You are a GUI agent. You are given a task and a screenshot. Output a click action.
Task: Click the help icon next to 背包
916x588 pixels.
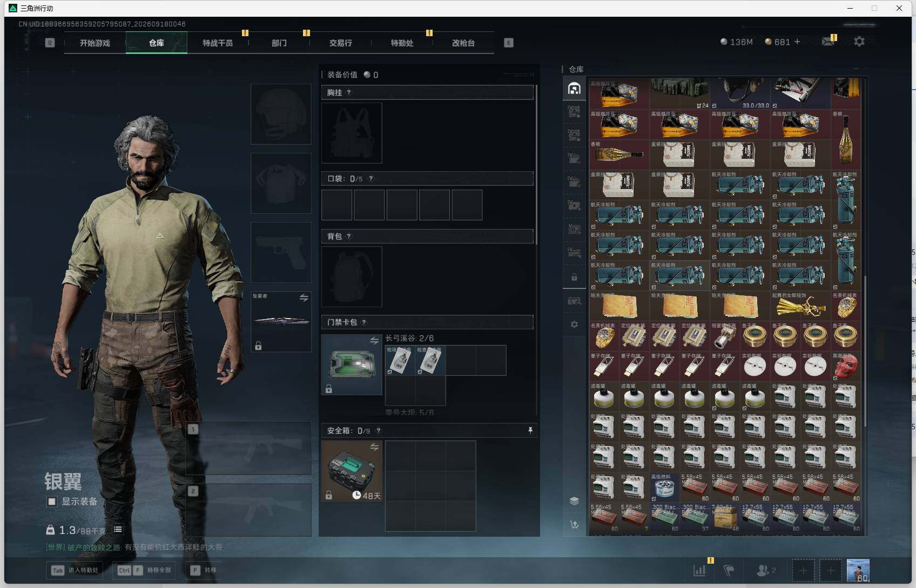coord(349,236)
